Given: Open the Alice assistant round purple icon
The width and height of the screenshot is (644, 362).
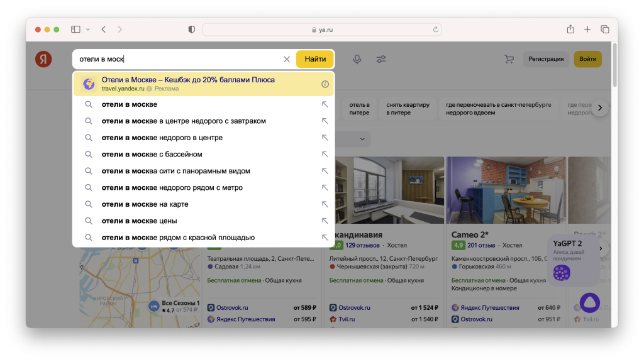Looking at the screenshot, I should click(x=590, y=302).
